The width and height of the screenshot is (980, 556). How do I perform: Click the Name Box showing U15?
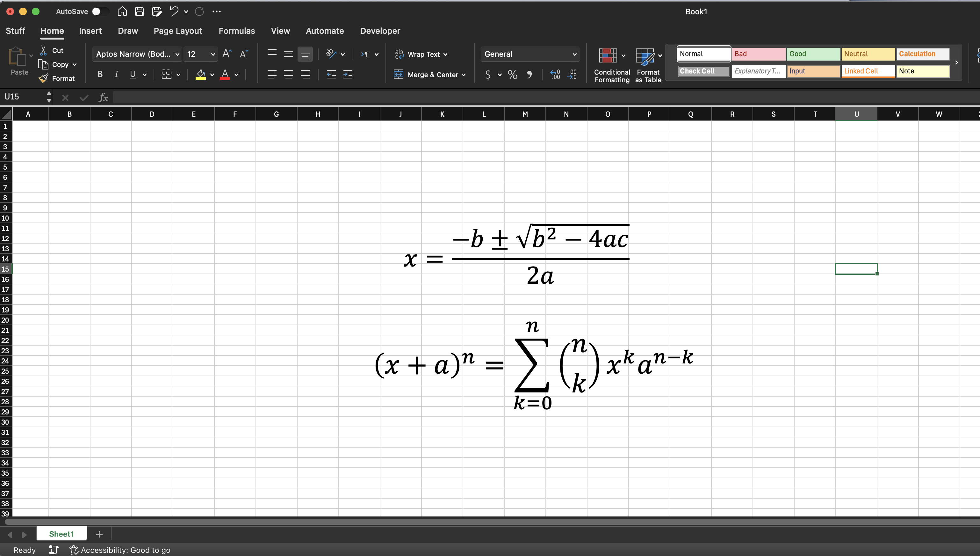[17, 97]
